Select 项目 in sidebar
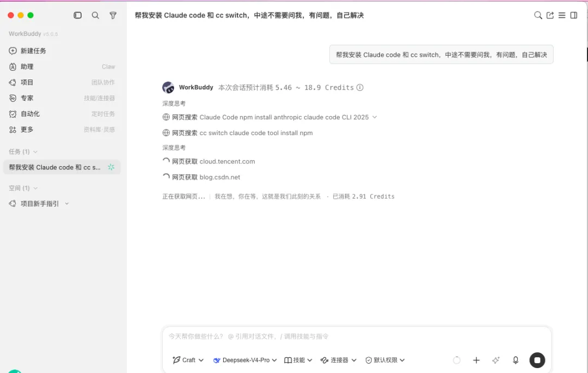 click(62, 82)
